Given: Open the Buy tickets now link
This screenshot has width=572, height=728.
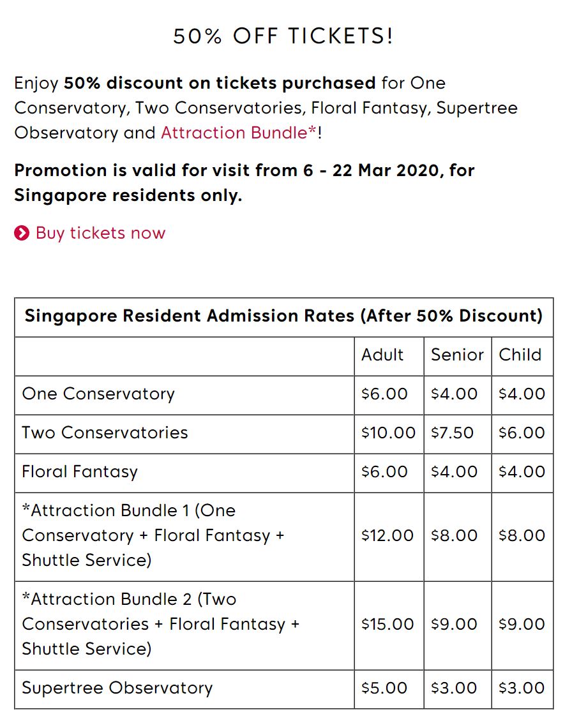Looking at the screenshot, I should 100,233.
